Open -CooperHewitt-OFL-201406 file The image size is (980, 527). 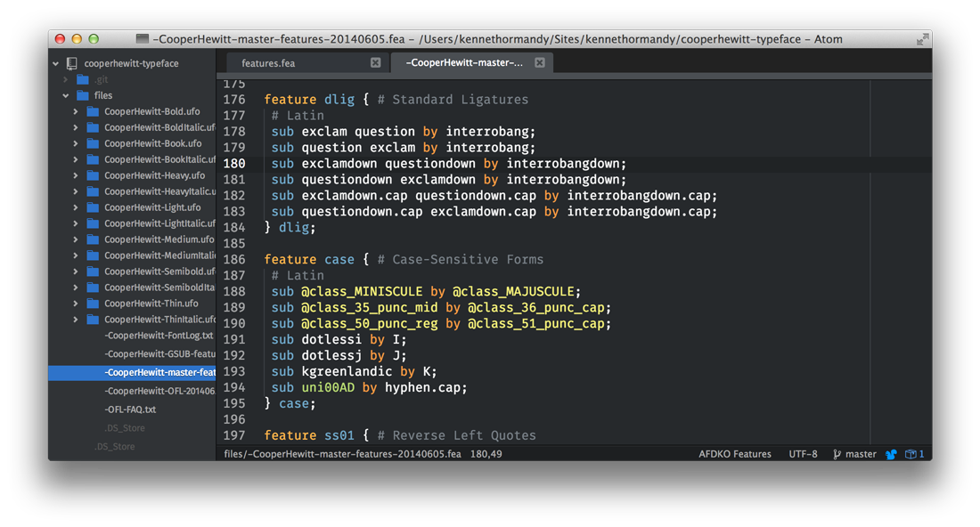tap(160, 391)
